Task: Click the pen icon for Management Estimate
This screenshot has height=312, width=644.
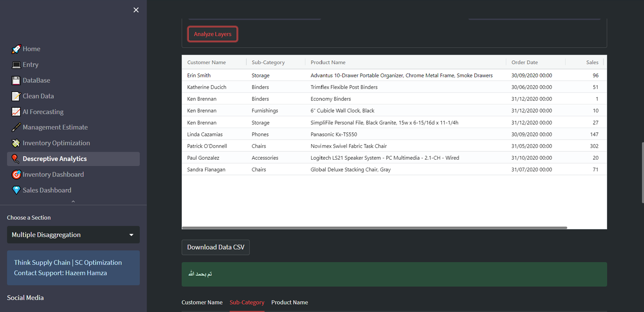Action: point(16,127)
